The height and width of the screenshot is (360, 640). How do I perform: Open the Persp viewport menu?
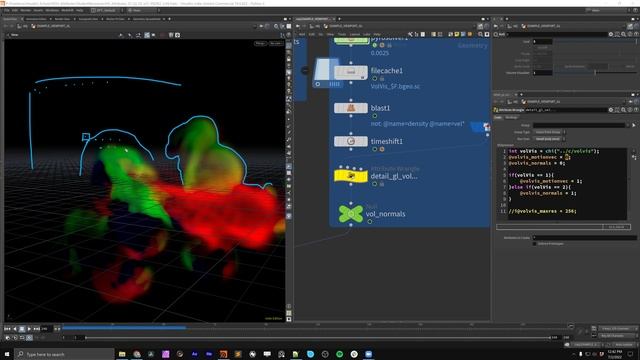coord(260,43)
